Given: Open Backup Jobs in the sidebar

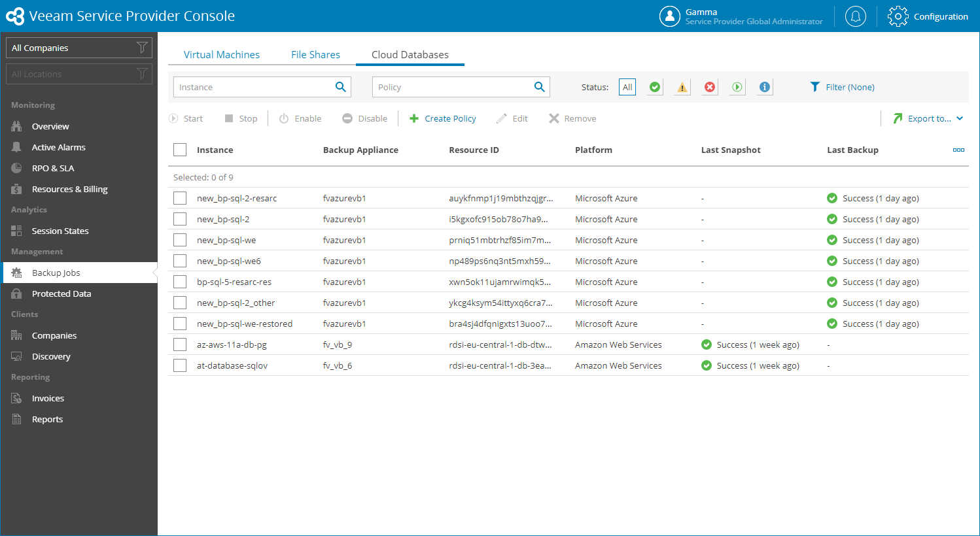Looking at the screenshot, I should (x=79, y=273).
